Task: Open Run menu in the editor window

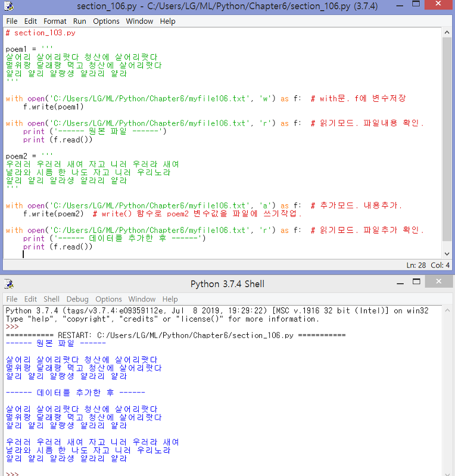Action: point(80,21)
